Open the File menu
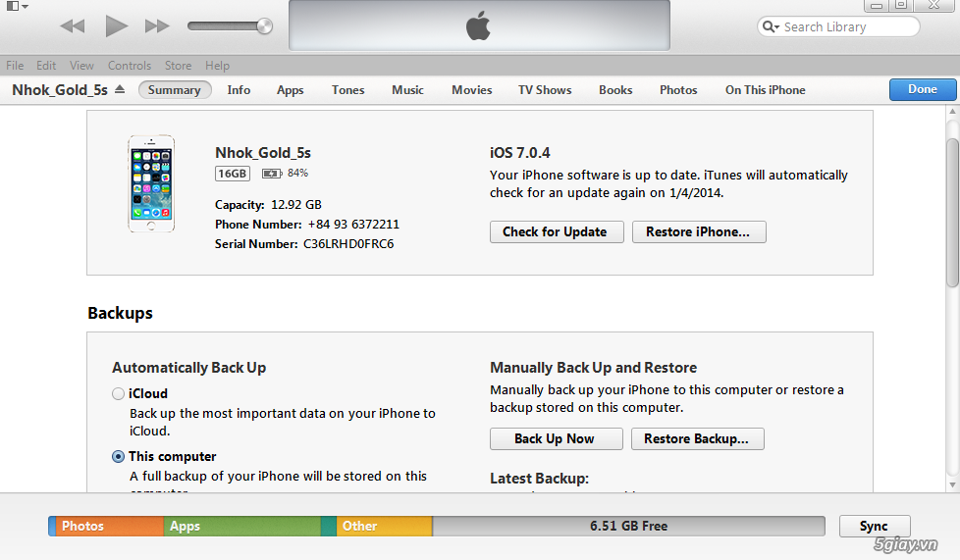The image size is (960, 560). (x=15, y=66)
